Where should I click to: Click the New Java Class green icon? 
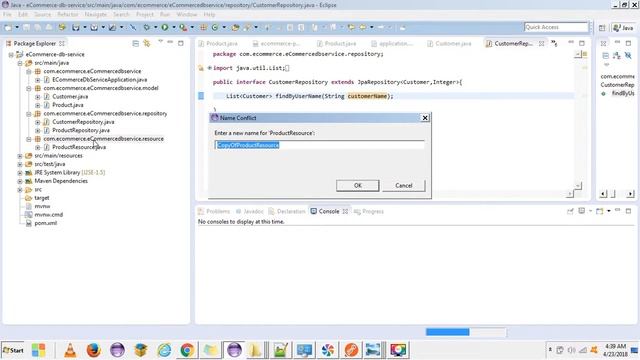point(215,27)
